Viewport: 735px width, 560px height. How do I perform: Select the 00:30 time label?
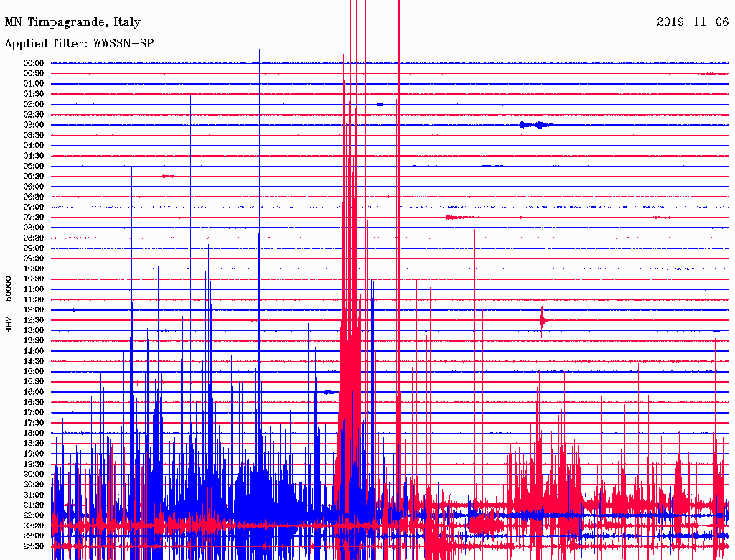click(34, 73)
